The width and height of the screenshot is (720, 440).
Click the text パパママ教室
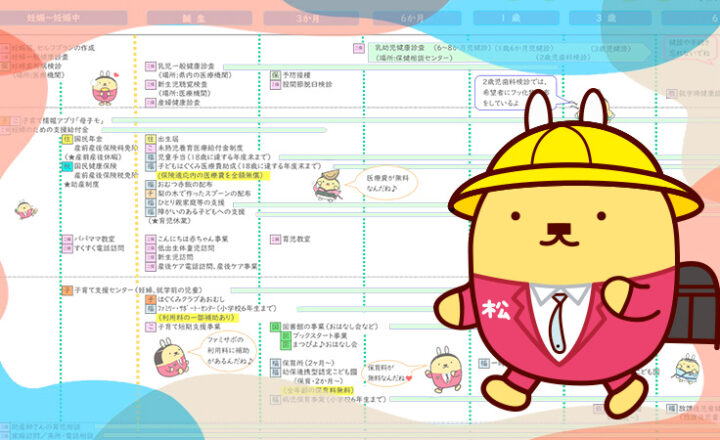click(x=95, y=239)
